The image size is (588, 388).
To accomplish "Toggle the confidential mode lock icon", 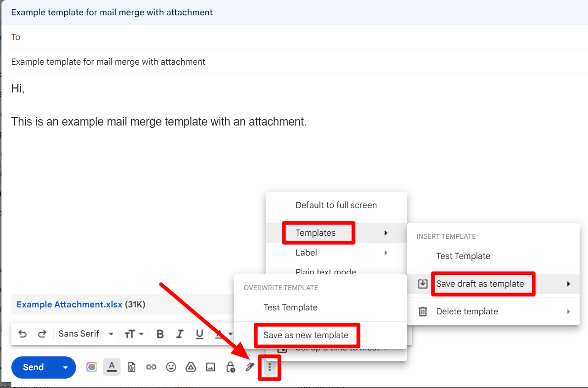I will (231, 367).
